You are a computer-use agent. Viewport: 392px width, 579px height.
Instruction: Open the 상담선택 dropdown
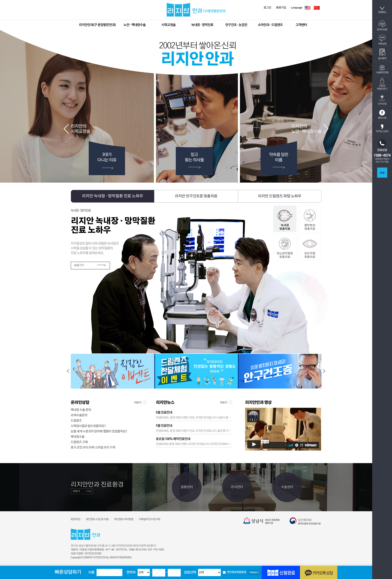[x=209, y=572]
